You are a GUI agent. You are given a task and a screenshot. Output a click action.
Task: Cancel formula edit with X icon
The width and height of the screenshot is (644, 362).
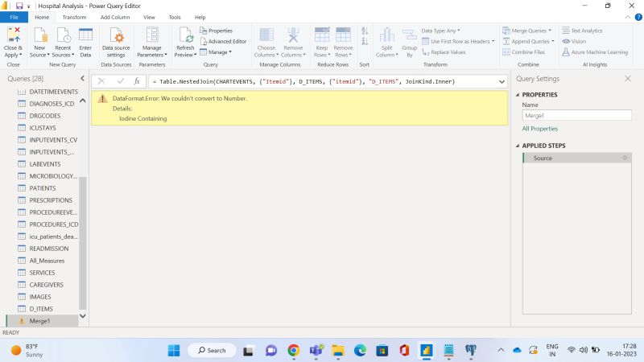click(x=101, y=81)
